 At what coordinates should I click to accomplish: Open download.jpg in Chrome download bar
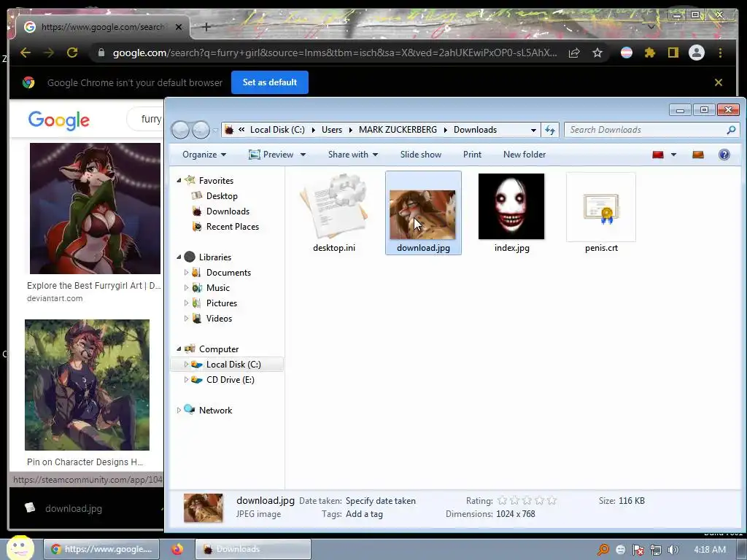[x=74, y=508]
